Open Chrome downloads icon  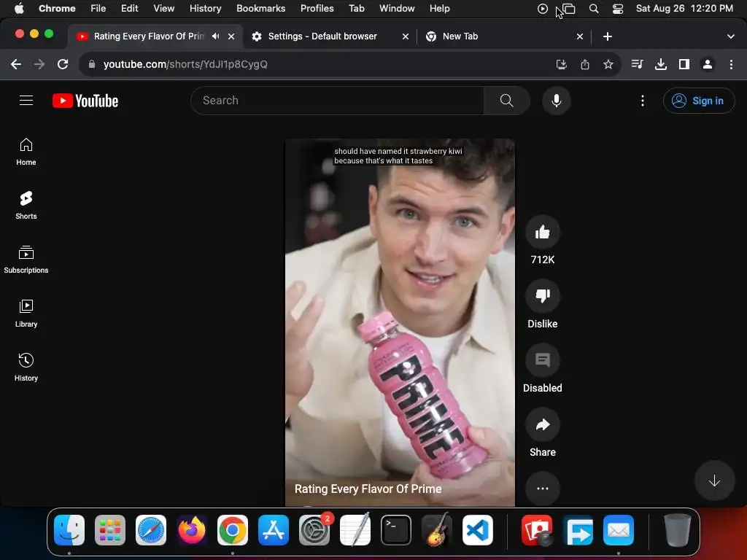coord(661,64)
